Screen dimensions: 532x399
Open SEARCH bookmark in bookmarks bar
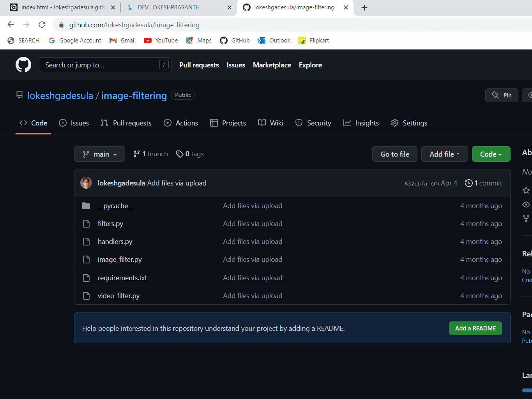coord(23,41)
